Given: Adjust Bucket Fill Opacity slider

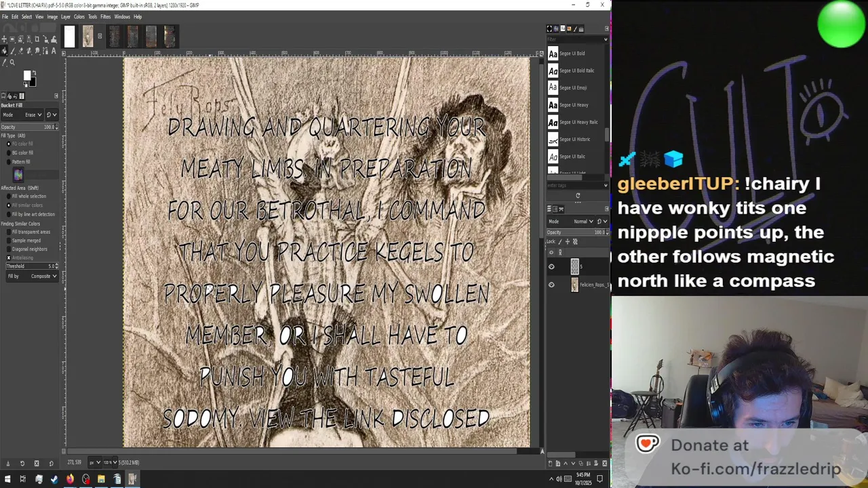Looking at the screenshot, I should pyautogui.click(x=29, y=127).
